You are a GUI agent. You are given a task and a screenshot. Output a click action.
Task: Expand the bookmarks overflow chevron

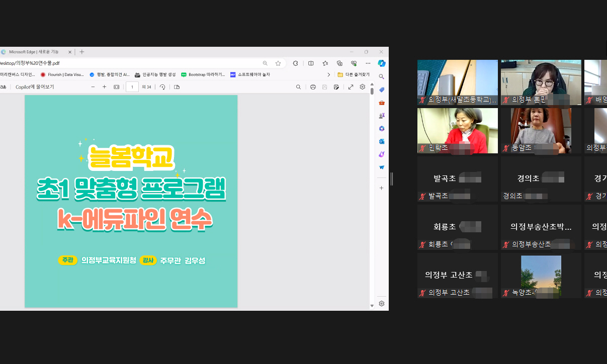point(329,74)
